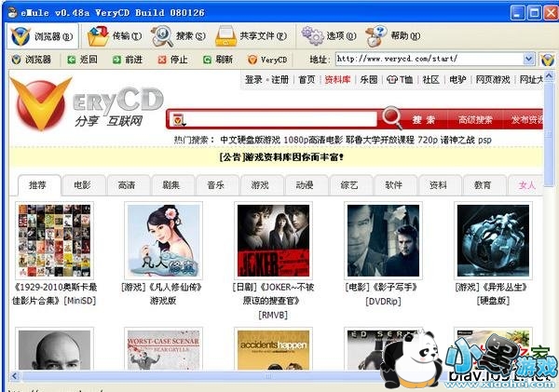Click hot search psp
The height and width of the screenshot is (392, 559).
pos(484,140)
